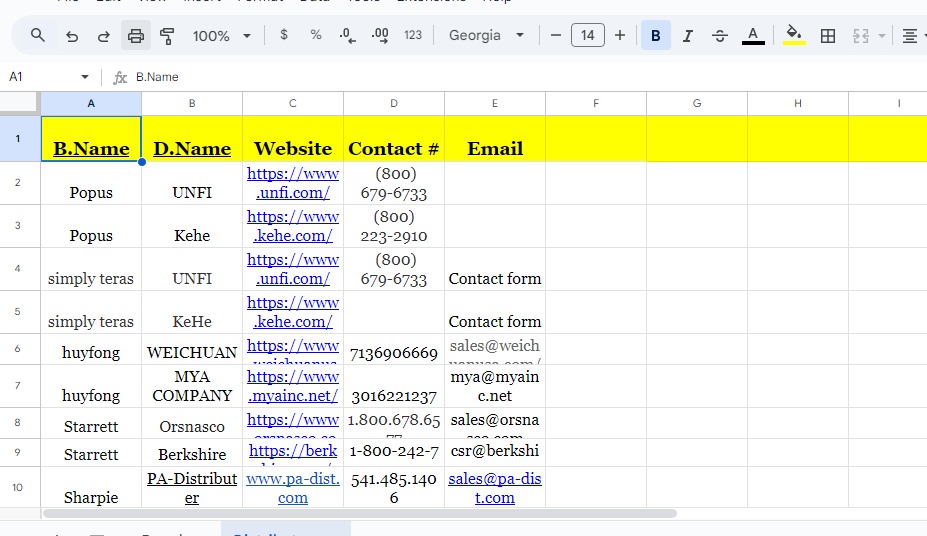Open the 100% zoom dropdown

point(221,36)
